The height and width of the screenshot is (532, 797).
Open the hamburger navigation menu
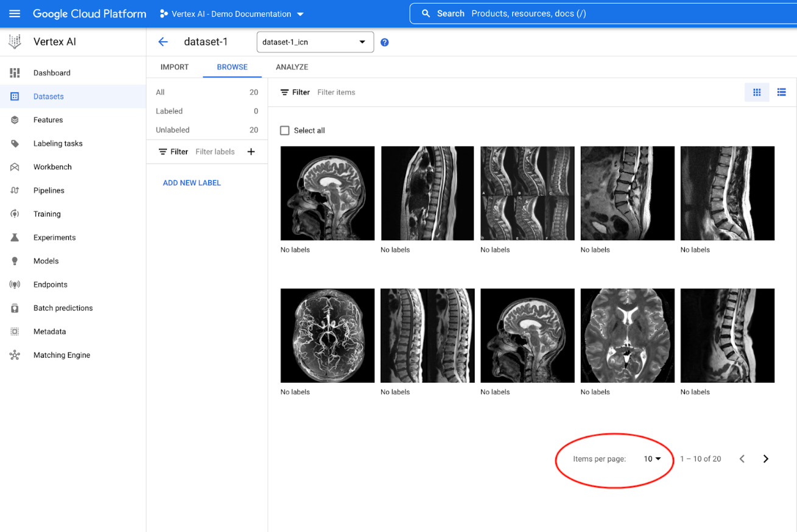15,13
